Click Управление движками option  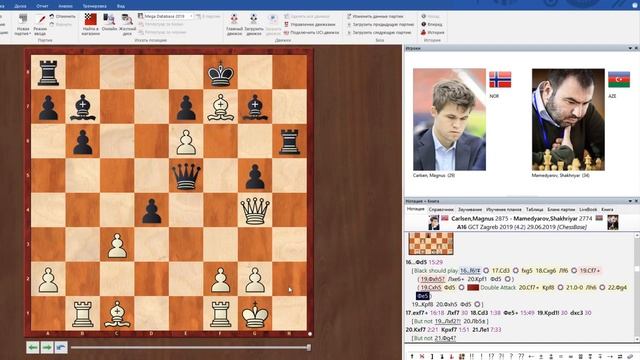[x=309, y=24]
